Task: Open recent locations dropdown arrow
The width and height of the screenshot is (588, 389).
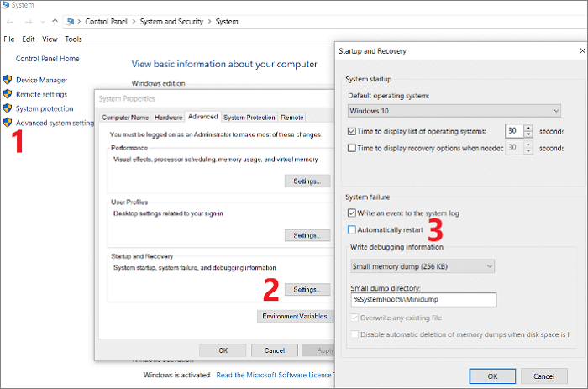Action: [x=43, y=22]
